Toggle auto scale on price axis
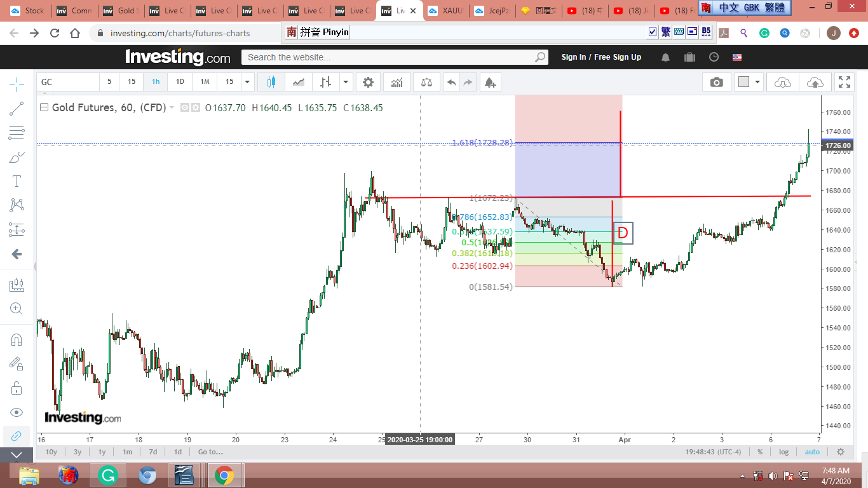This screenshot has width=868, height=488. point(812,452)
